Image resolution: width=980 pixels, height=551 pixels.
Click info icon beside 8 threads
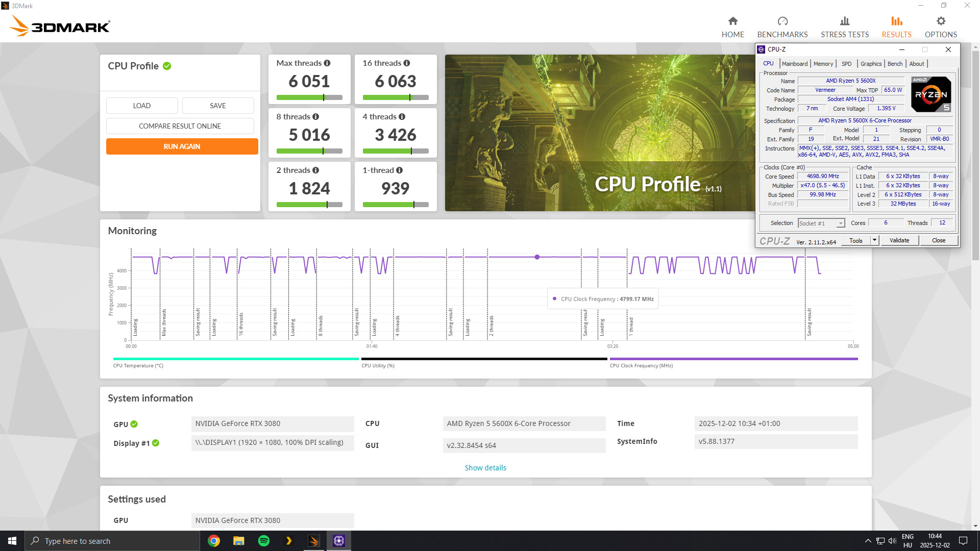point(315,117)
